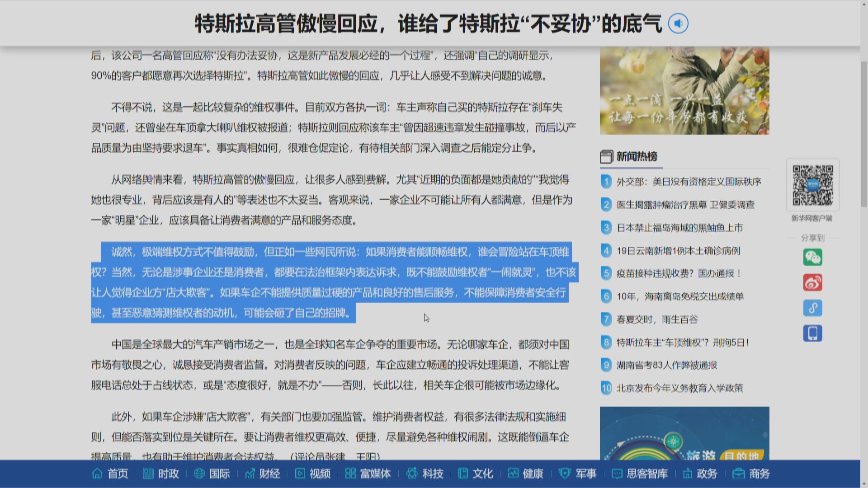This screenshot has width=868, height=488.
Task: Click the Yixin share icon
Action: coord(812,308)
